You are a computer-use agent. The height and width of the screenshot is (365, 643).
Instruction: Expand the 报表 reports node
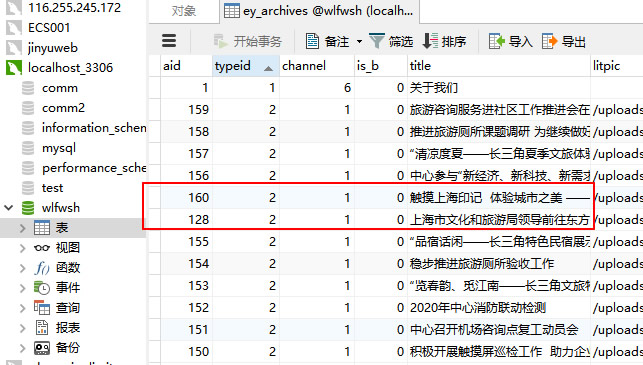[23, 328]
